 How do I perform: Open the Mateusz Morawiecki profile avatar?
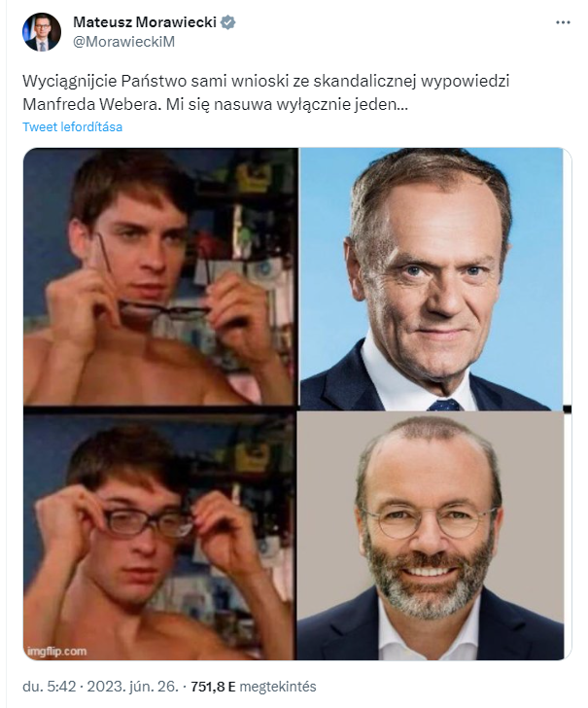tap(42, 31)
